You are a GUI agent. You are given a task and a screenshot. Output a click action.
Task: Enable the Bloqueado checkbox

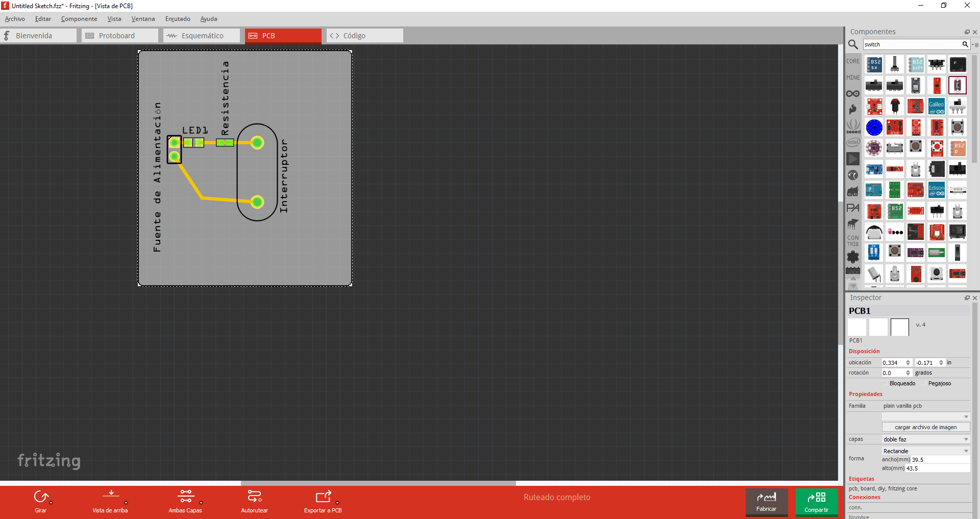(x=886, y=384)
